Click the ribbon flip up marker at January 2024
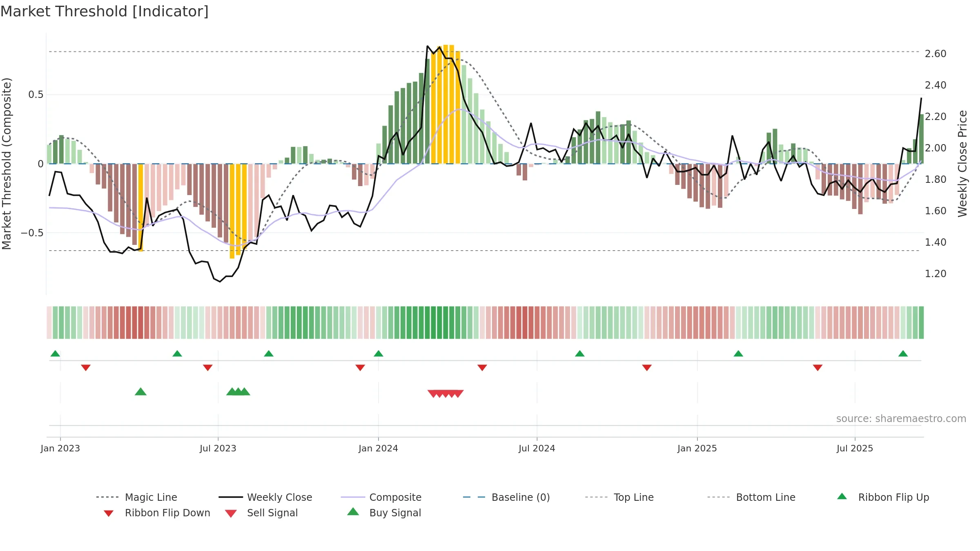This screenshot has width=980, height=551. (x=379, y=353)
